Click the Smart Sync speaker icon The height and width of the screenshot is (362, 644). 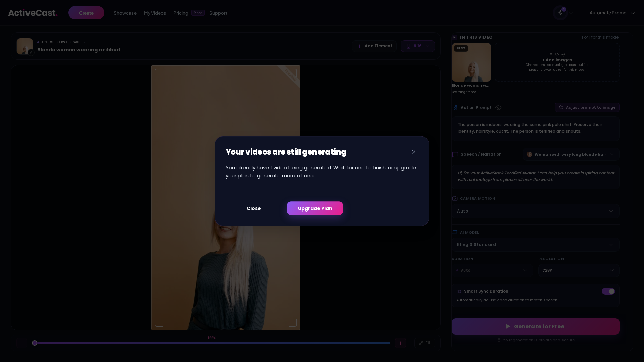click(459, 291)
